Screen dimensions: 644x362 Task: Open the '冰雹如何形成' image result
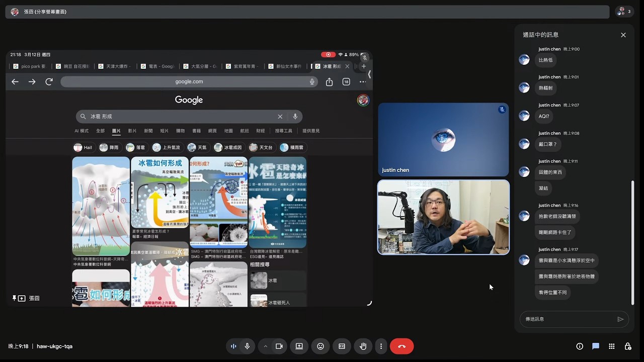tap(159, 193)
